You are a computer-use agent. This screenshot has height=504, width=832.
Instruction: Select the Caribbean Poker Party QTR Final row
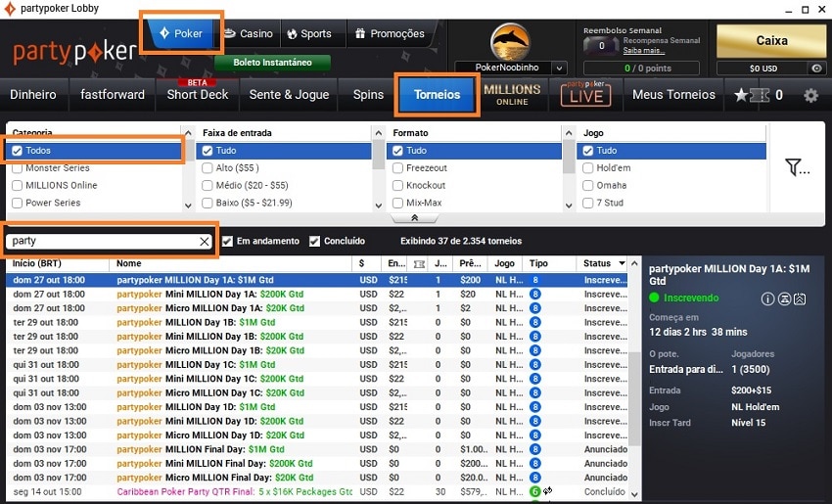pyautogui.click(x=317, y=492)
